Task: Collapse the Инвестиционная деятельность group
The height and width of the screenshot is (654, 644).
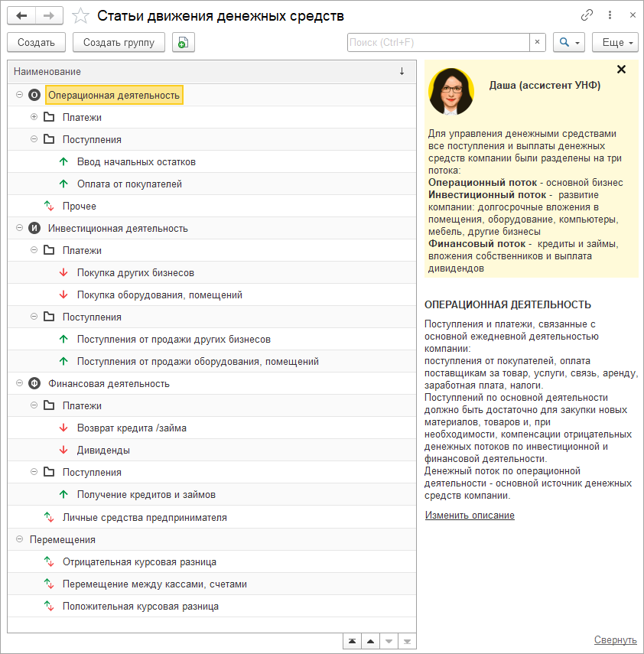Action: click(19, 228)
